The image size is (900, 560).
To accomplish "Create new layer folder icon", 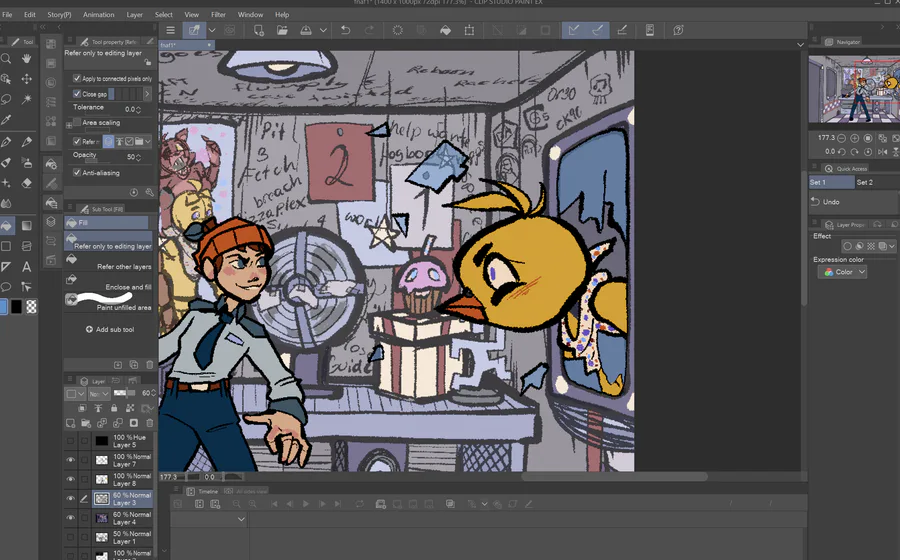I will 86,423.
